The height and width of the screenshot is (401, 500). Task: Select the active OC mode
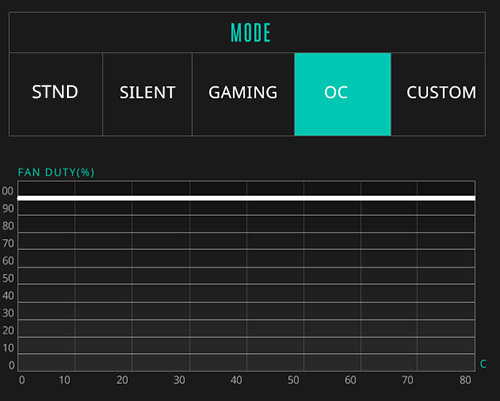[x=343, y=94]
